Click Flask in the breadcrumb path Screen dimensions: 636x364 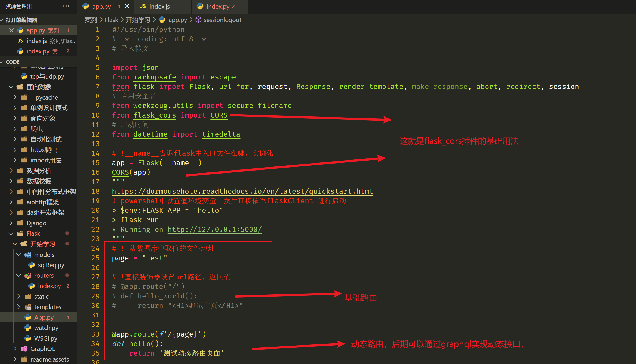pyautogui.click(x=111, y=20)
